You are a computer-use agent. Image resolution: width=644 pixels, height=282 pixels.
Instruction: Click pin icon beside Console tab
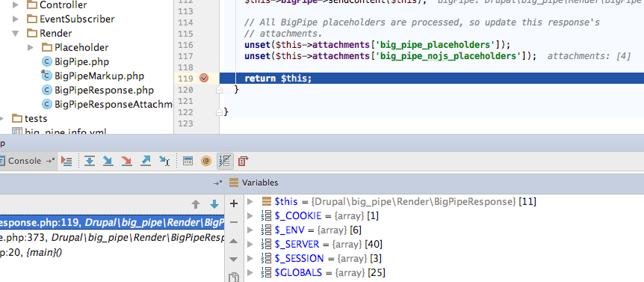tap(50, 161)
